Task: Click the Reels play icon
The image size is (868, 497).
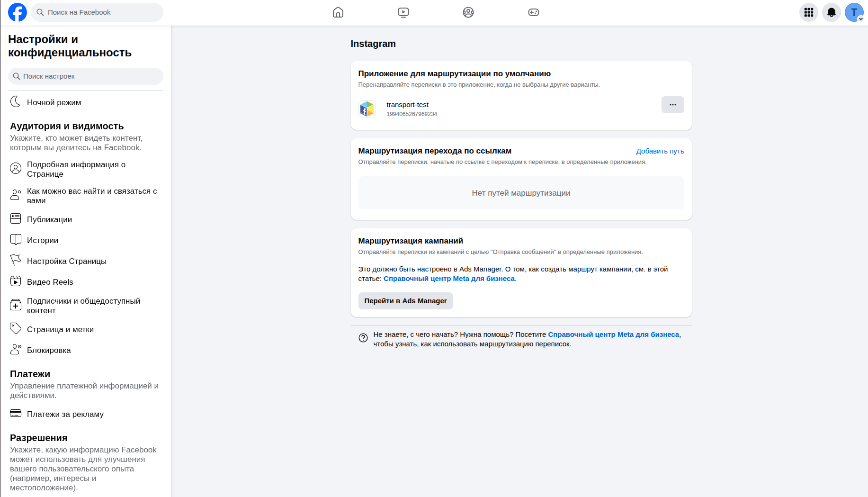Action: point(16,281)
